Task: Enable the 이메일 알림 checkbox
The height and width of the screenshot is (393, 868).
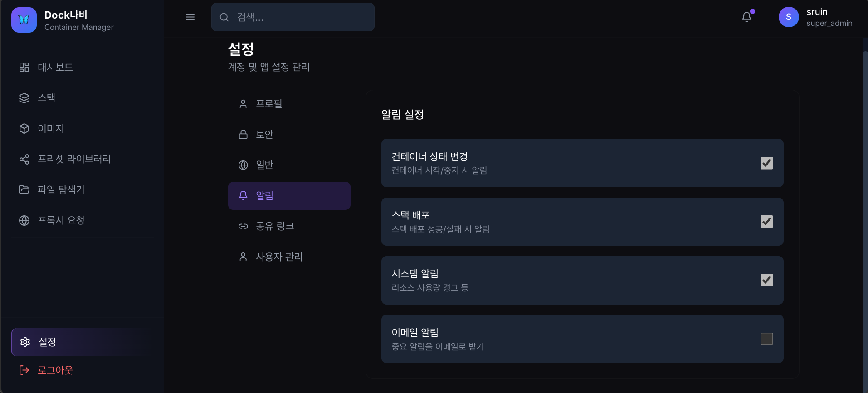Action: pos(766,339)
